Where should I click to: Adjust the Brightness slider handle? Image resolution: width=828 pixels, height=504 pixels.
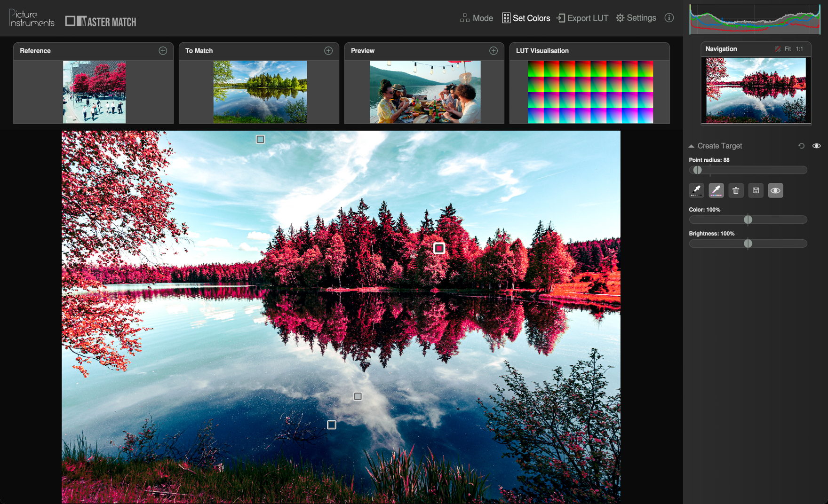click(748, 244)
